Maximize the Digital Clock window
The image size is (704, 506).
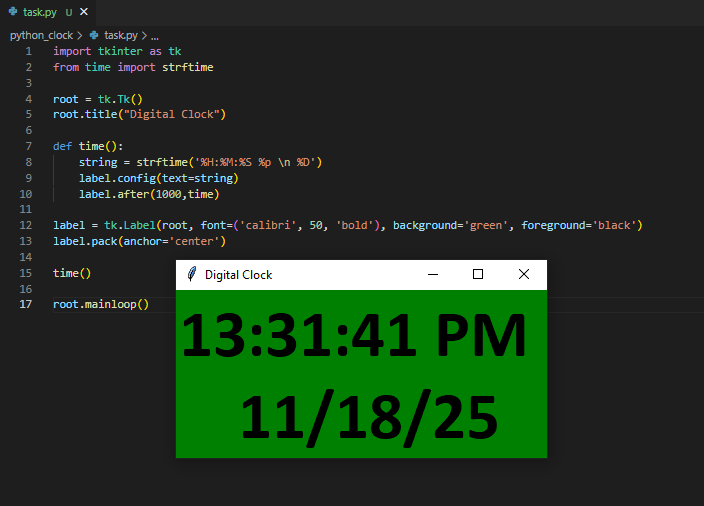[478, 274]
